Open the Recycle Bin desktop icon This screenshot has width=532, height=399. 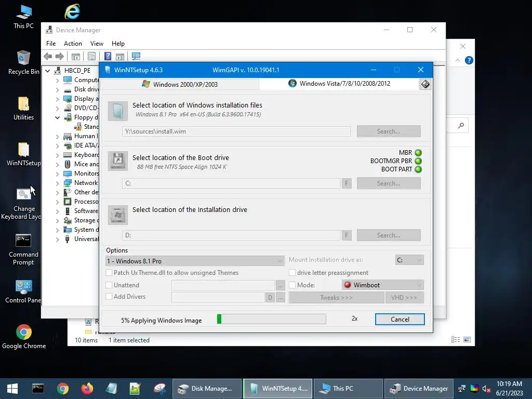point(23,62)
